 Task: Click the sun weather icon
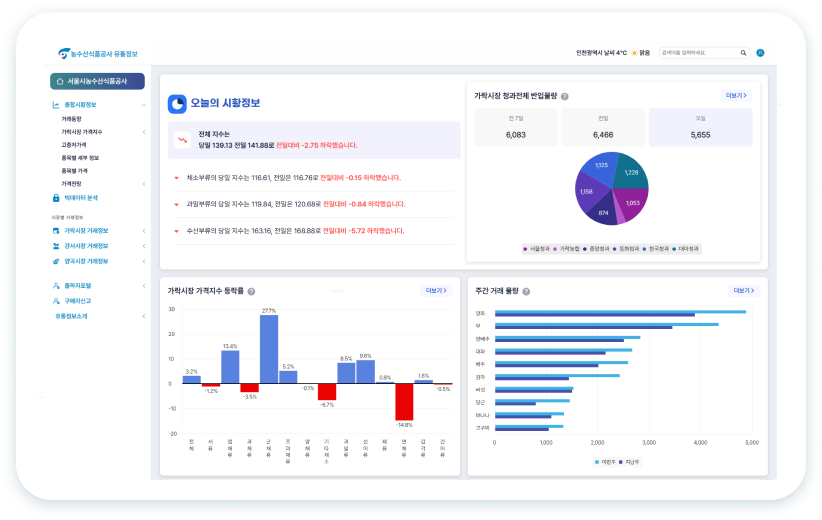[x=634, y=53]
